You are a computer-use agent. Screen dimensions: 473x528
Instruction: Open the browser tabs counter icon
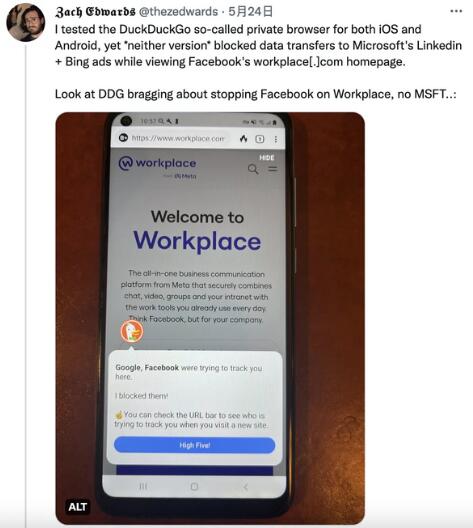click(260, 139)
